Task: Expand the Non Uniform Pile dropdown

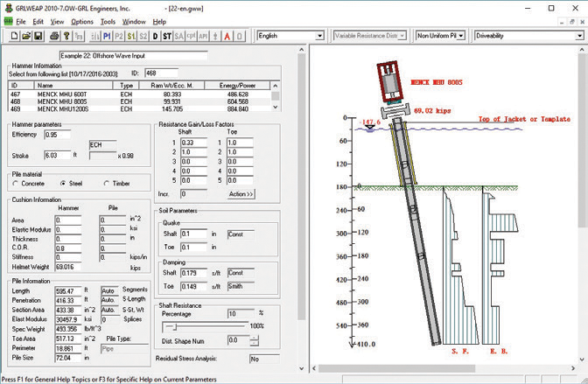Action: coord(463,36)
